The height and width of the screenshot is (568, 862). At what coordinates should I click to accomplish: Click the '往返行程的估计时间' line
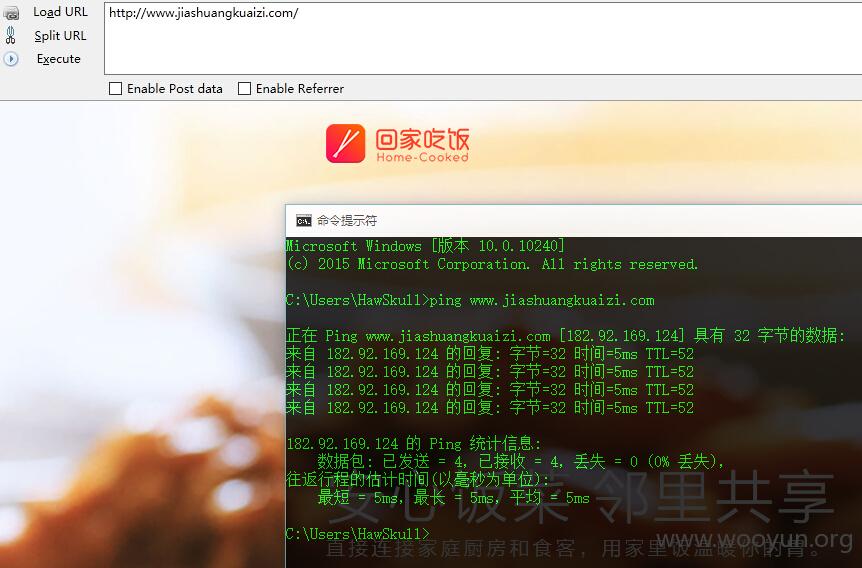click(418, 479)
